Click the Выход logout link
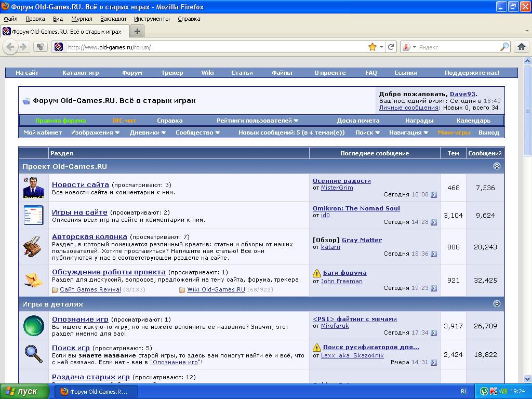This screenshot has height=399, width=532. pyautogui.click(x=488, y=132)
